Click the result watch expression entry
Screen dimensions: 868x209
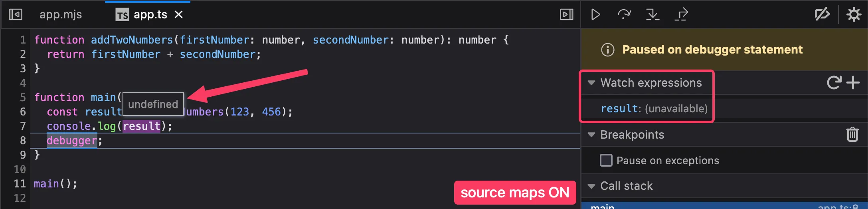(x=654, y=109)
